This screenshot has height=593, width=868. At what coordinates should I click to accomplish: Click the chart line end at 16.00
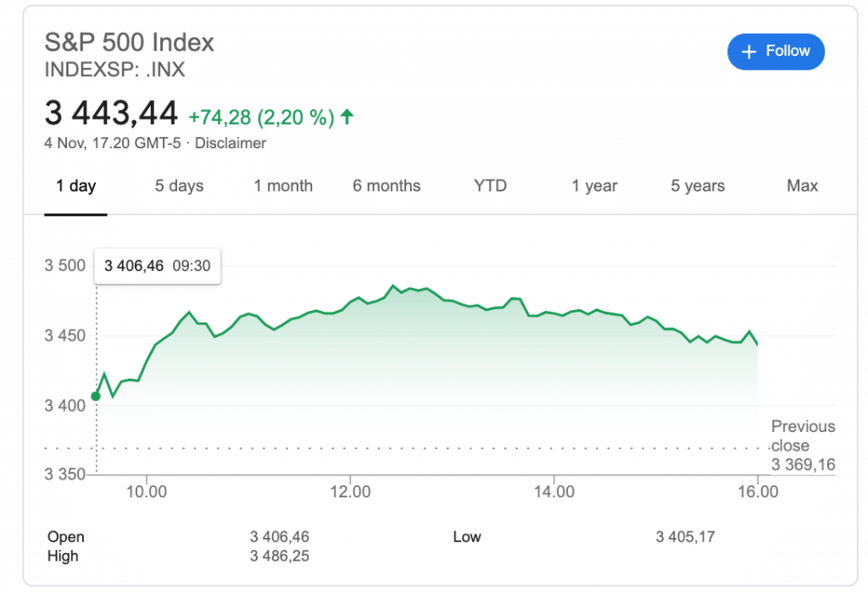756,344
